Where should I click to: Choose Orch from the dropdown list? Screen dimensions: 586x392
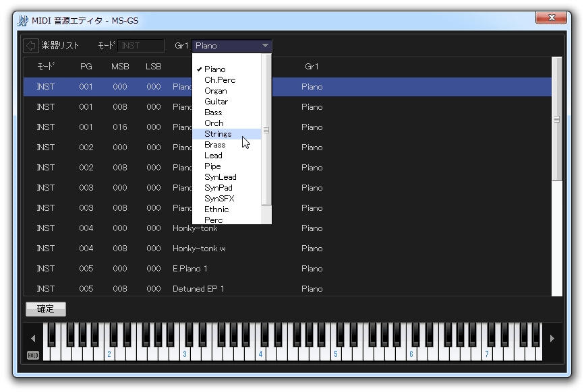227,123
